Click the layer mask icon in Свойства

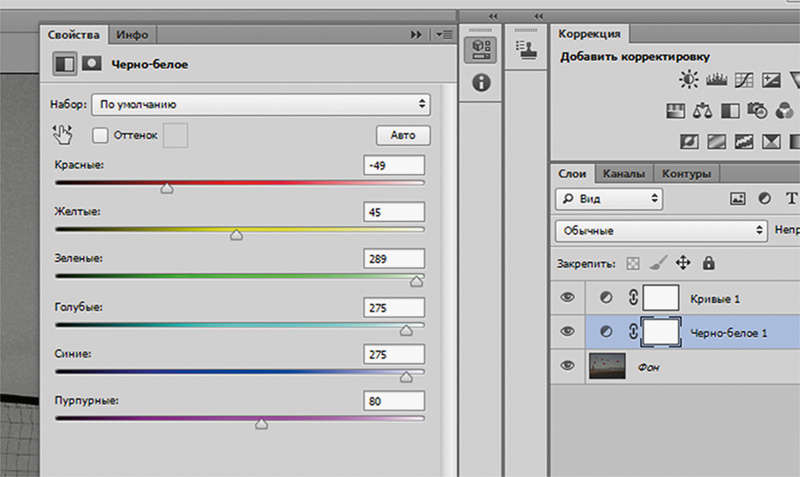coord(92,64)
